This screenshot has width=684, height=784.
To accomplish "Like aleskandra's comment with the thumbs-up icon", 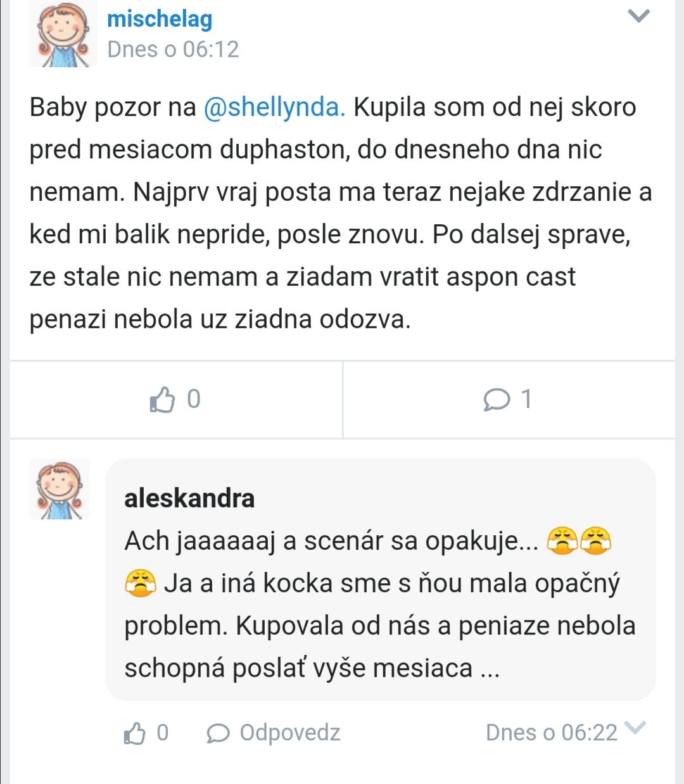I will (135, 733).
